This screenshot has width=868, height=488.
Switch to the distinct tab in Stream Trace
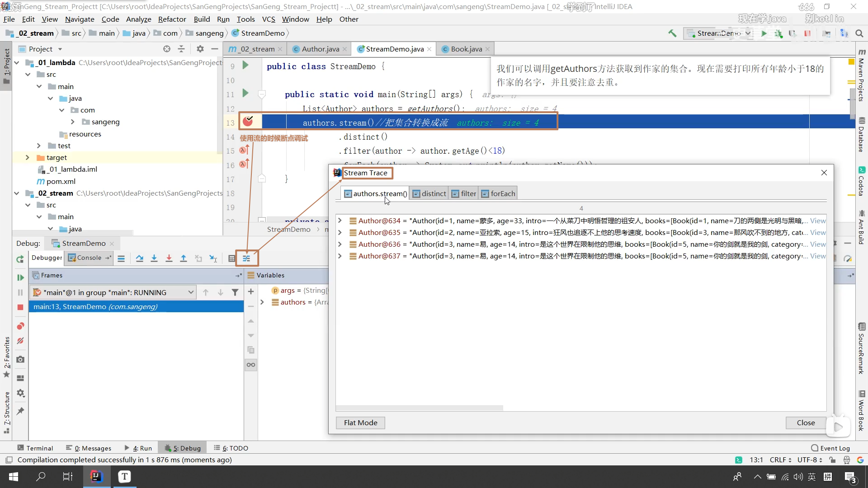tap(429, 193)
